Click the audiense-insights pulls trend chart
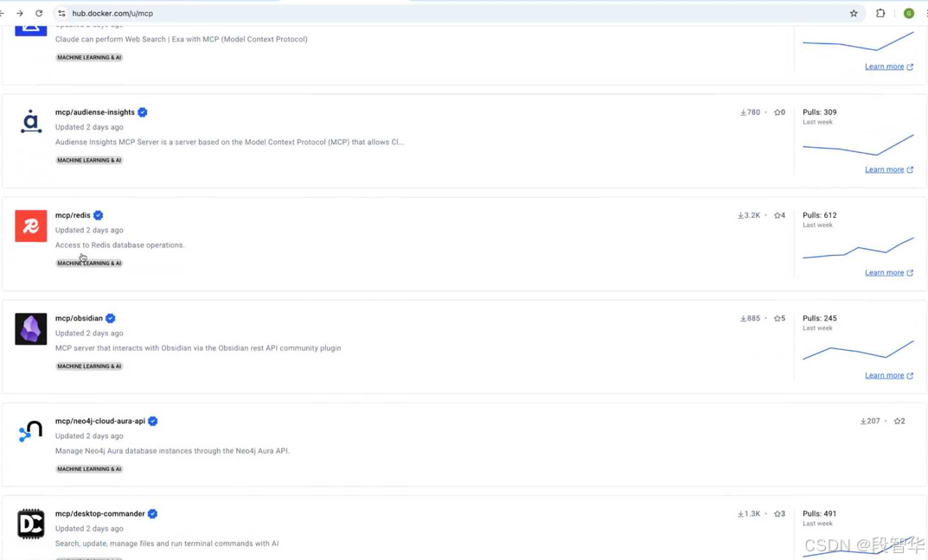928x560 pixels. [x=858, y=145]
